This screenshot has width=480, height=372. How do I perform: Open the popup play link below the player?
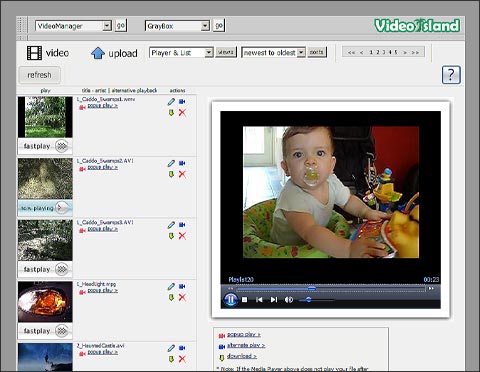244,334
